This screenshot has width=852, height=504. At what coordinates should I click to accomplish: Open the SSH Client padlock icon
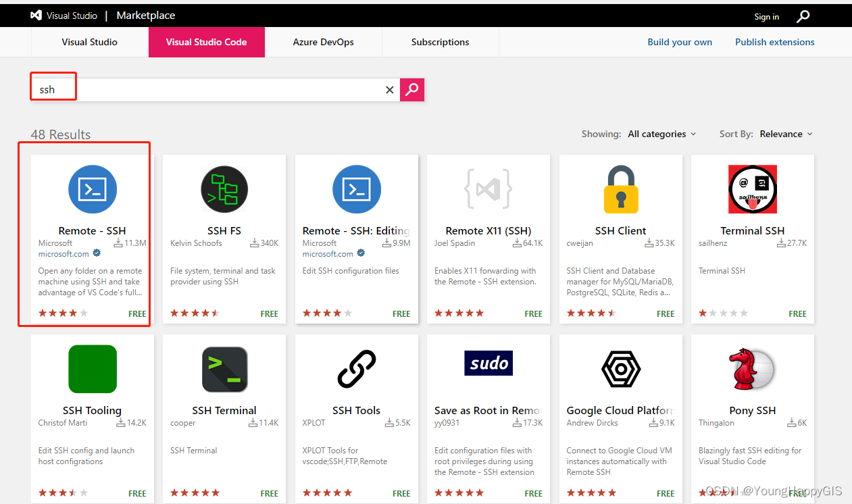[621, 189]
